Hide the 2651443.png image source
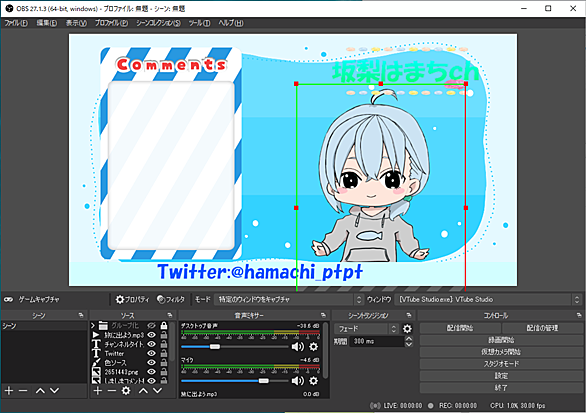Image resolution: width=586 pixels, height=413 pixels. 151,372
